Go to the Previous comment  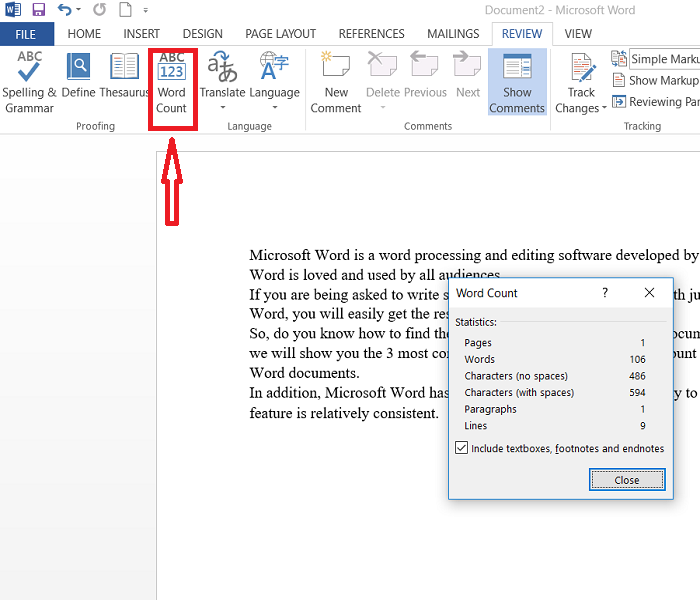tap(425, 75)
